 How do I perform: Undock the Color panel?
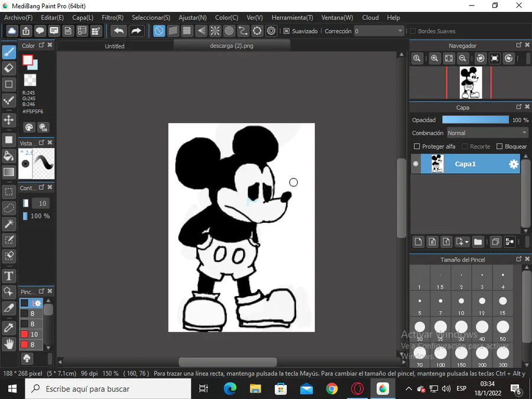click(41, 45)
